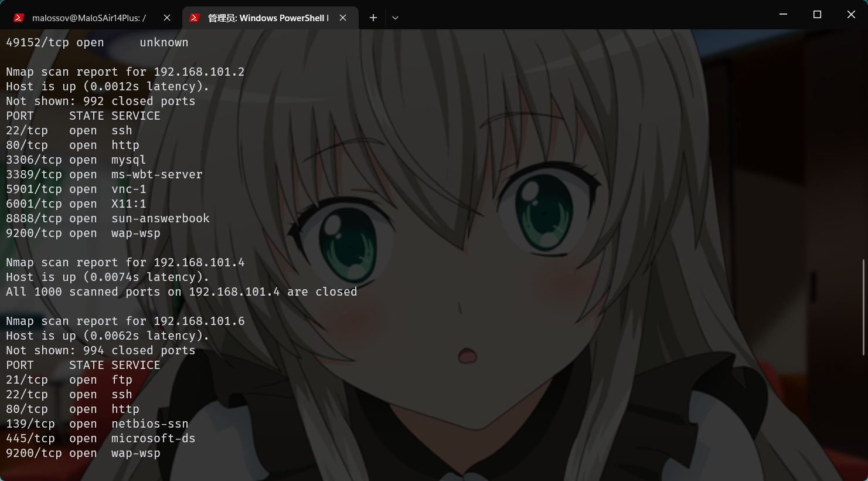The width and height of the screenshot is (868, 481).
Task: Open a new terminal tab
Action: coord(373,18)
